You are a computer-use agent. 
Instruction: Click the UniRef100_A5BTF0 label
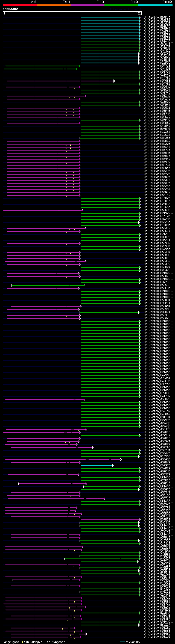[157, 195]
